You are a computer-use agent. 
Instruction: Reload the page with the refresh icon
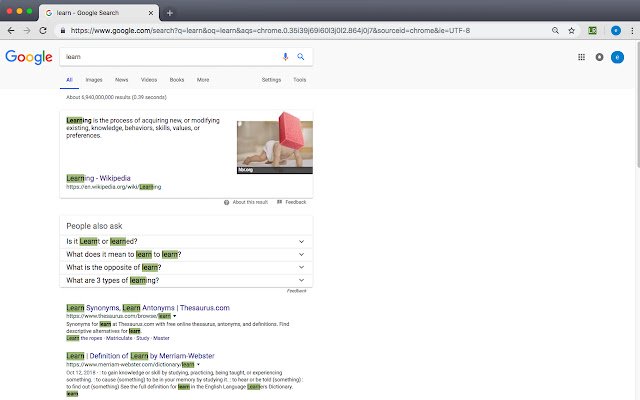43,31
